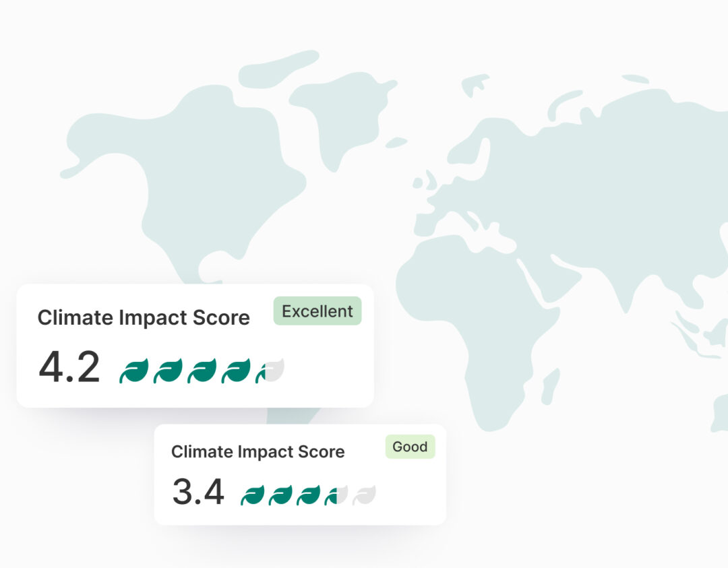728x568 pixels.
Task: Click the second leaf in the 4.2 rating
Action: 168,371
